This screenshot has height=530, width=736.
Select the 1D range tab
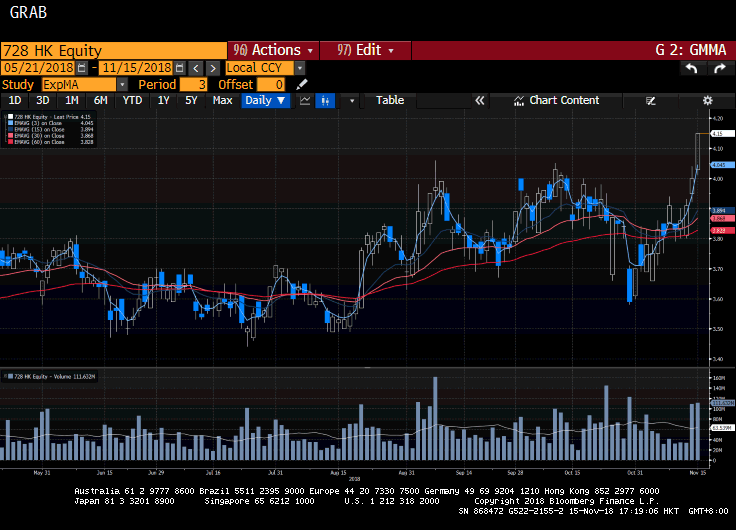15,100
